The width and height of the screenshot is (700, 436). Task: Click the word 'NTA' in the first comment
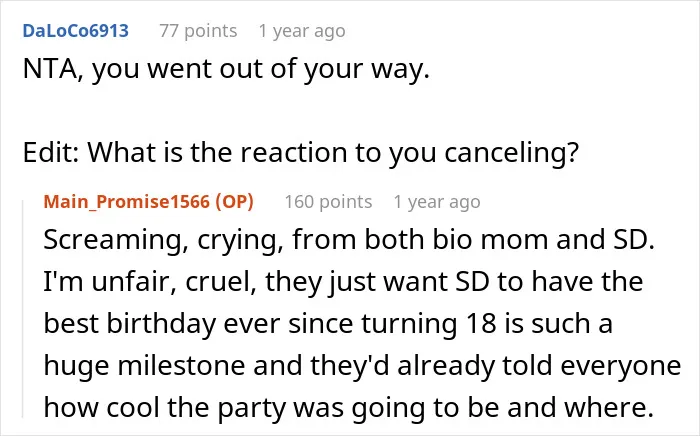point(50,70)
